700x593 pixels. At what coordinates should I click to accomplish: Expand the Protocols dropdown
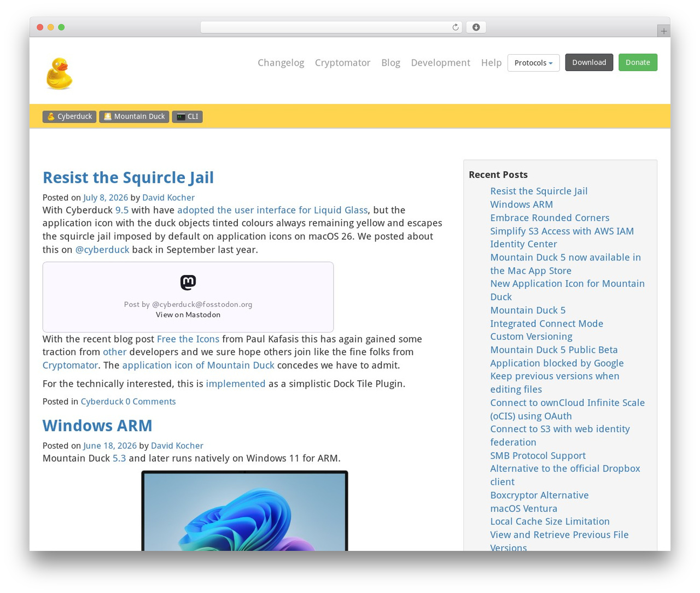coord(533,63)
